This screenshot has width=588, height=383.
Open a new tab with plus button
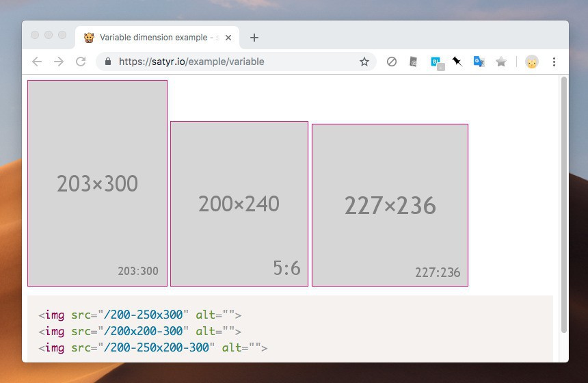[x=254, y=38]
